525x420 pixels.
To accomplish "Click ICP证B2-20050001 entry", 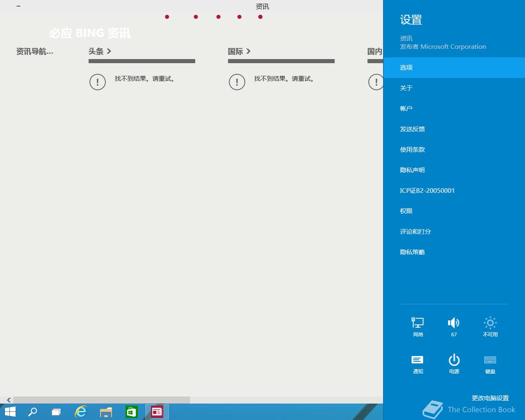I will (x=454, y=191).
